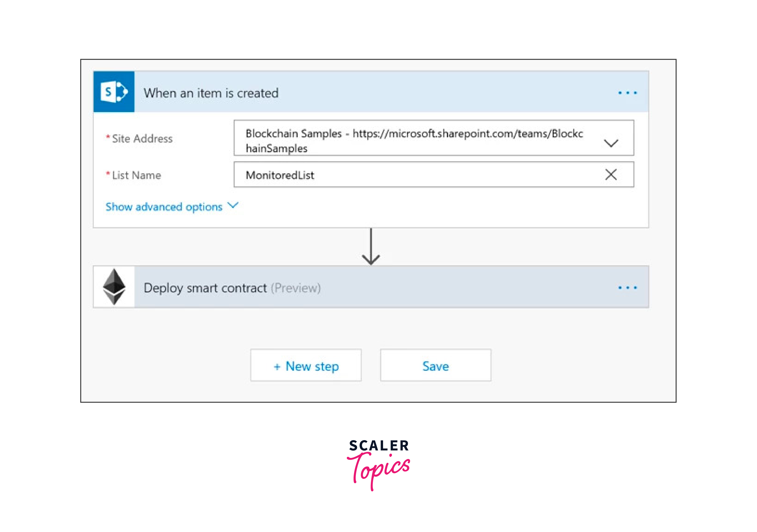This screenshot has height=532, width=757.
Task: Expand the chevron beside Show advanced options
Action: [233, 206]
